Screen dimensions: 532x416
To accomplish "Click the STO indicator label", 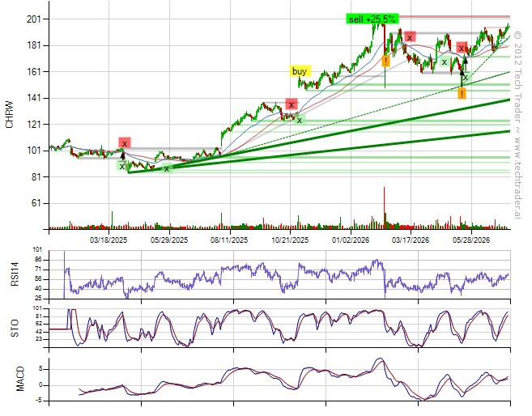I will [x=15, y=329].
